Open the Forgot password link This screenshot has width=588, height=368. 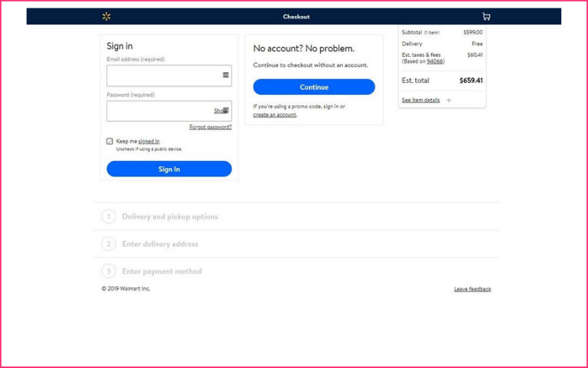pyautogui.click(x=211, y=127)
